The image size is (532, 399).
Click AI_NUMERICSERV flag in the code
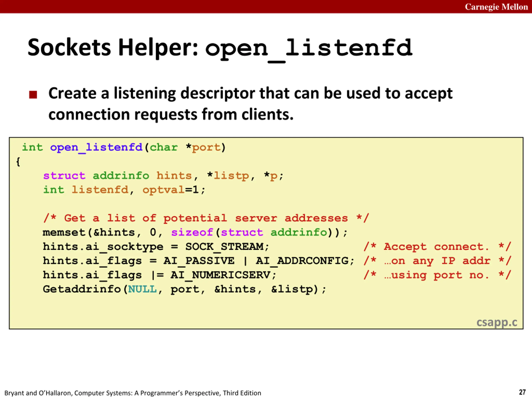[x=220, y=275]
